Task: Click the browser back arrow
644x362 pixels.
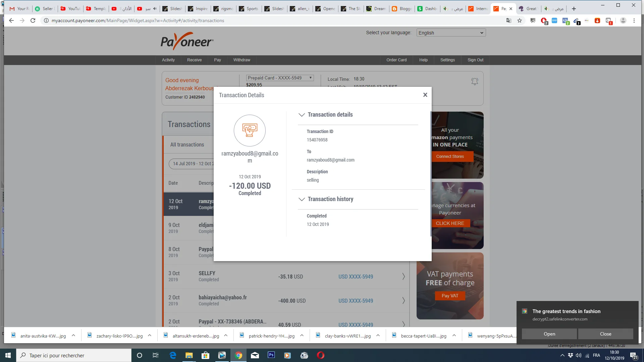Action: click(x=11, y=20)
